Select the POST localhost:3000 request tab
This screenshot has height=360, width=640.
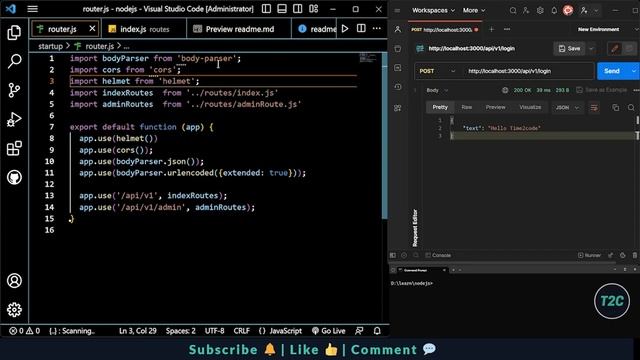click(x=444, y=29)
